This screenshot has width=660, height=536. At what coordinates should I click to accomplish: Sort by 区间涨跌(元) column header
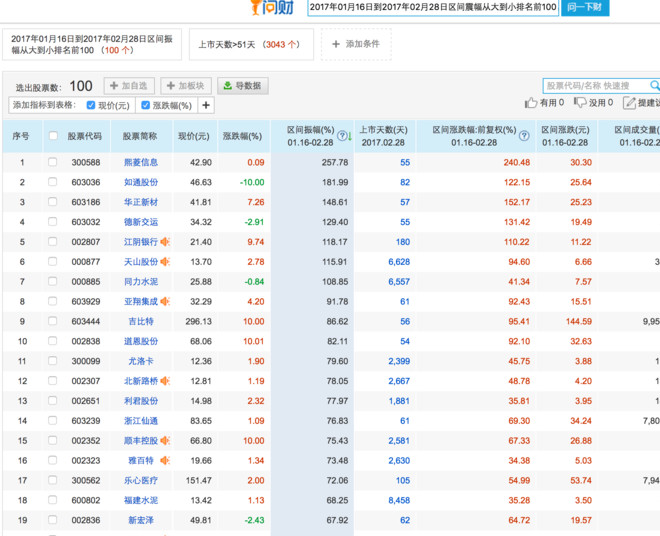(x=565, y=136)
